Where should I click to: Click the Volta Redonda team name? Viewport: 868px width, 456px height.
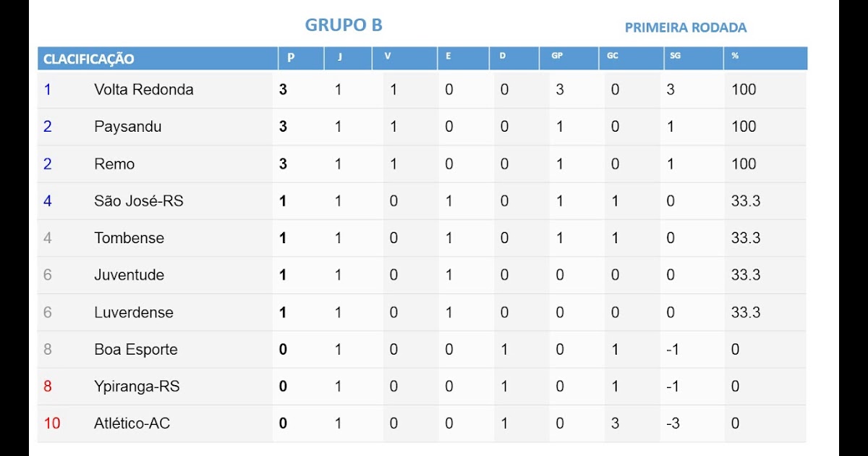[144, 90]
